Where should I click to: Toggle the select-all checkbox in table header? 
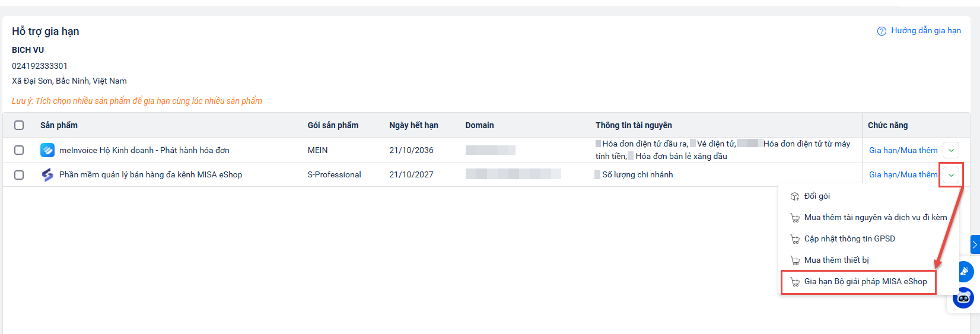click(19, 125)
